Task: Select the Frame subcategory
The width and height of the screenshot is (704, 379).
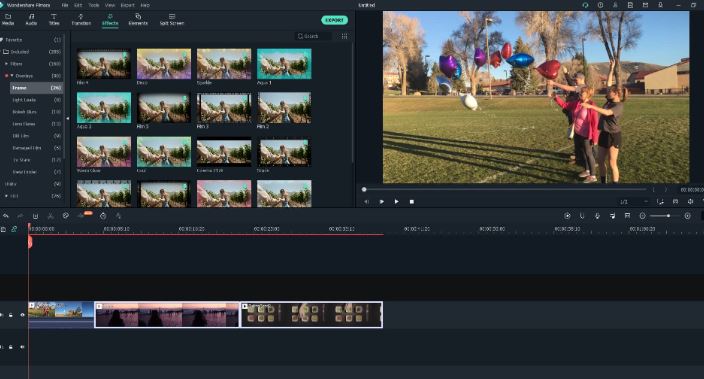Action: click(x=36, y=88)
